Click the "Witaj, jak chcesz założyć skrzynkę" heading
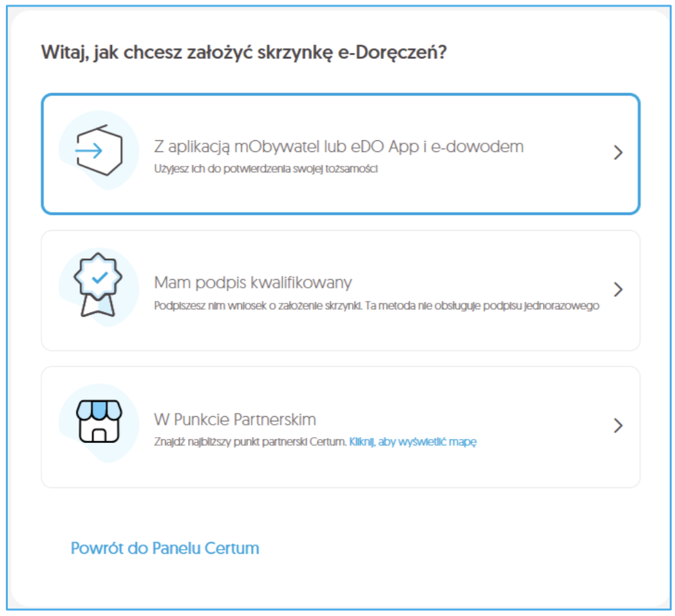The width and height of the screenshot is (675, 616). (244, 52)
